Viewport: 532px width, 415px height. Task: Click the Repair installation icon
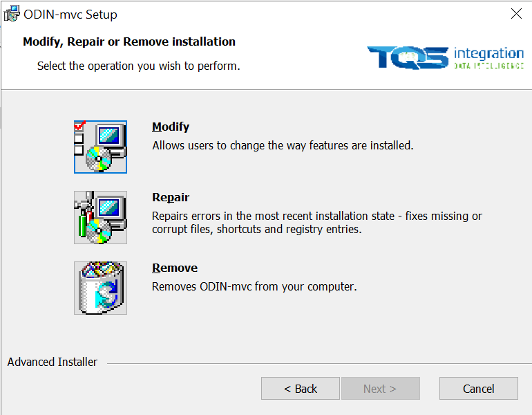[x=100, y=217]
